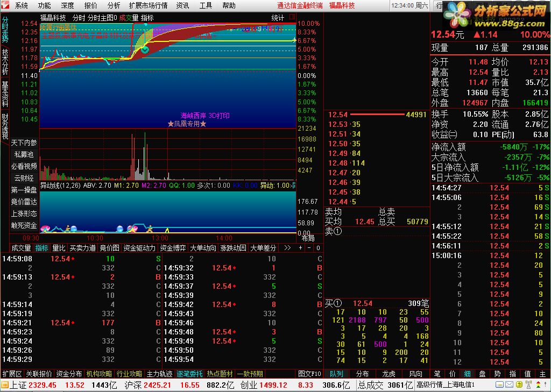Viewport: 551px width, 392px height.
Task: Click the 0 reset button in indicator tab row
Action: pyautogui.click(x=318, y=248)
